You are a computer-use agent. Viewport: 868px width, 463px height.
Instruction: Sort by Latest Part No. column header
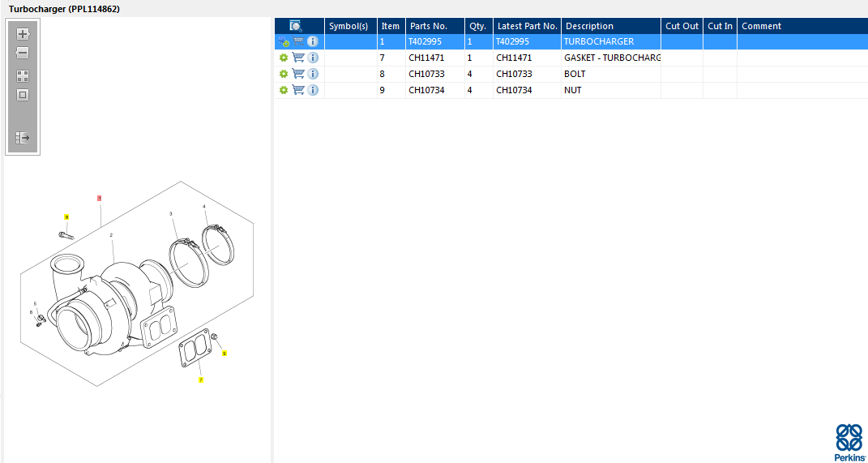(527, 26)
